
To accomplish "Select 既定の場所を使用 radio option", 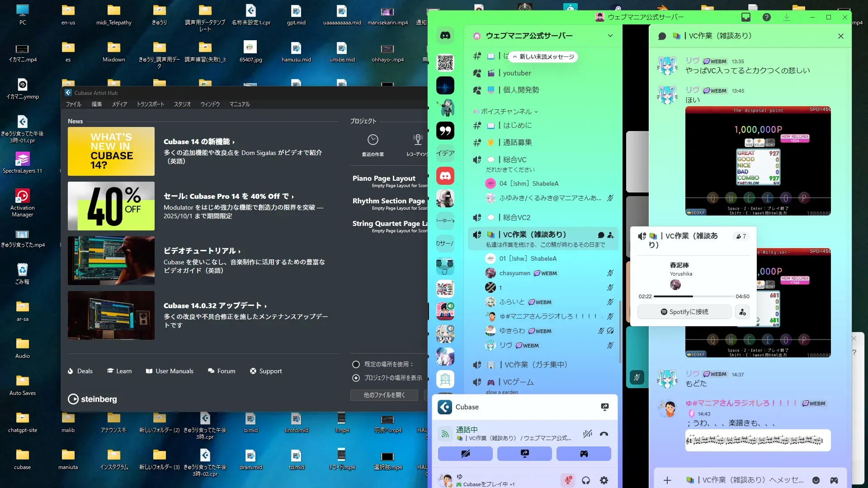I will [x=356, y=364].
